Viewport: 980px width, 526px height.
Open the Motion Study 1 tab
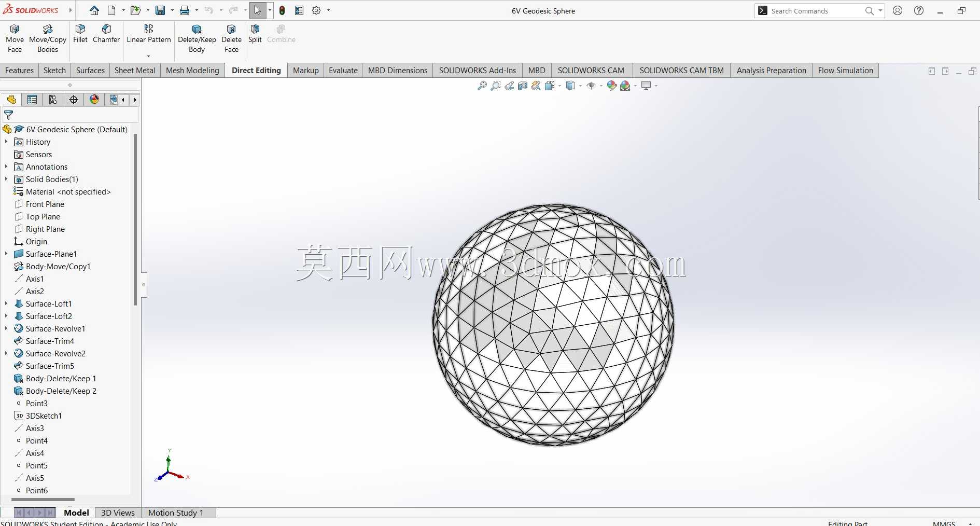click(176, 513)
